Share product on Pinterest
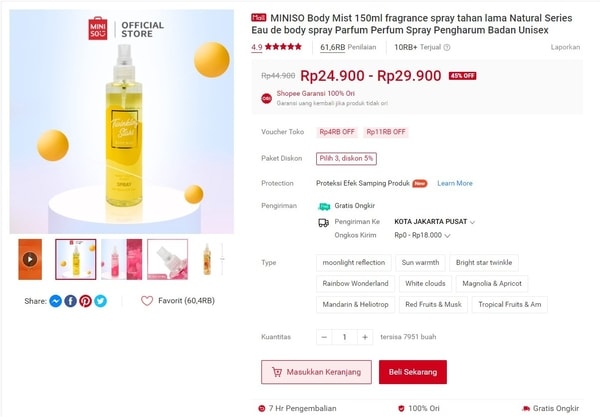 [x=85, y=301]
